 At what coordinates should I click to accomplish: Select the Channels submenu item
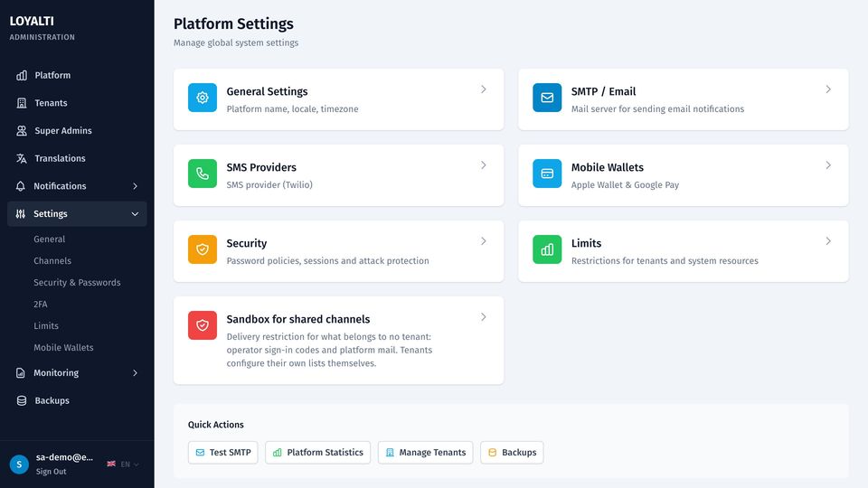click(x=52, y=260)
